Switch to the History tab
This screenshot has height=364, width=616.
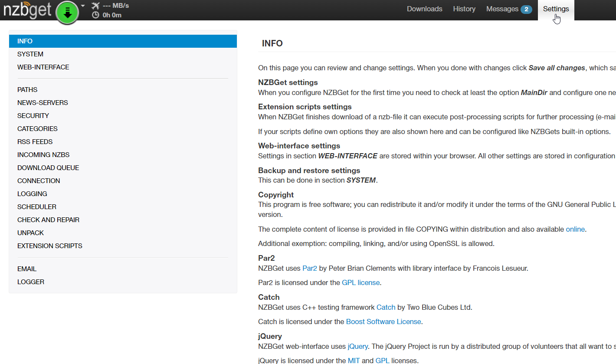(464, 9)
